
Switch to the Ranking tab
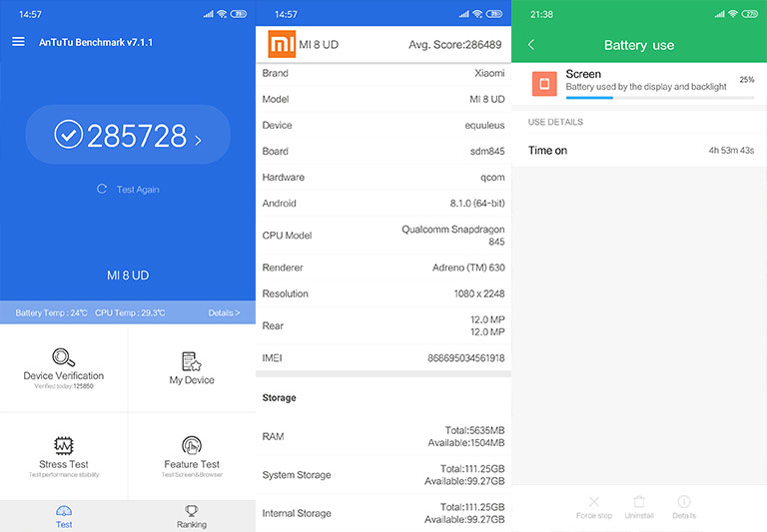(x=191, y=516)
